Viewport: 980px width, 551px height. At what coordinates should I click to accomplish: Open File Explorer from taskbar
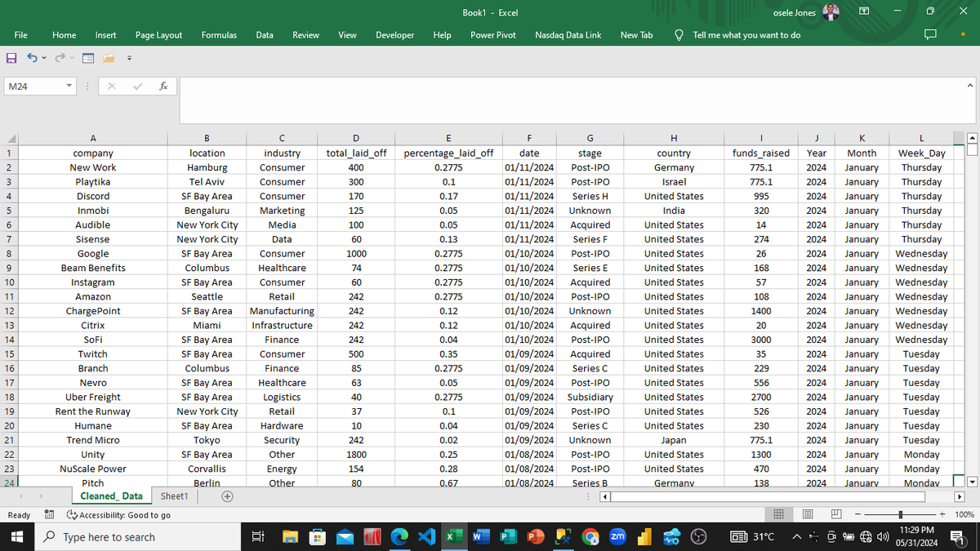[291, 536]
